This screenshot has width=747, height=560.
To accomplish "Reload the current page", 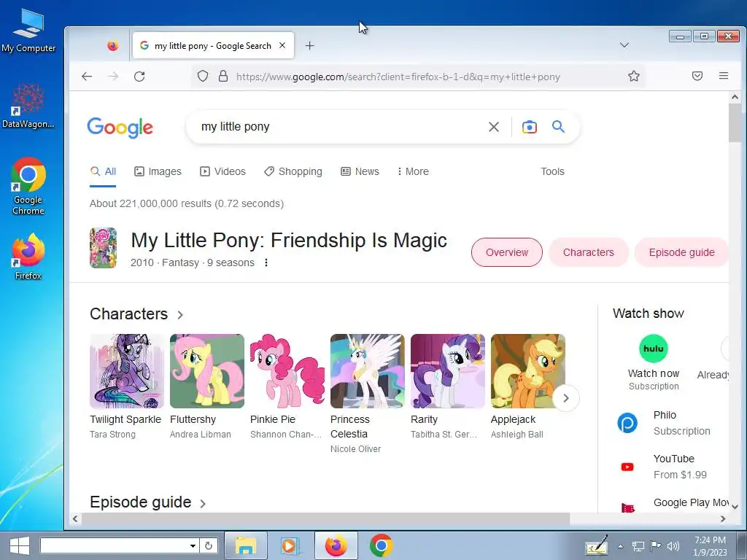I will tap(139, 76).
